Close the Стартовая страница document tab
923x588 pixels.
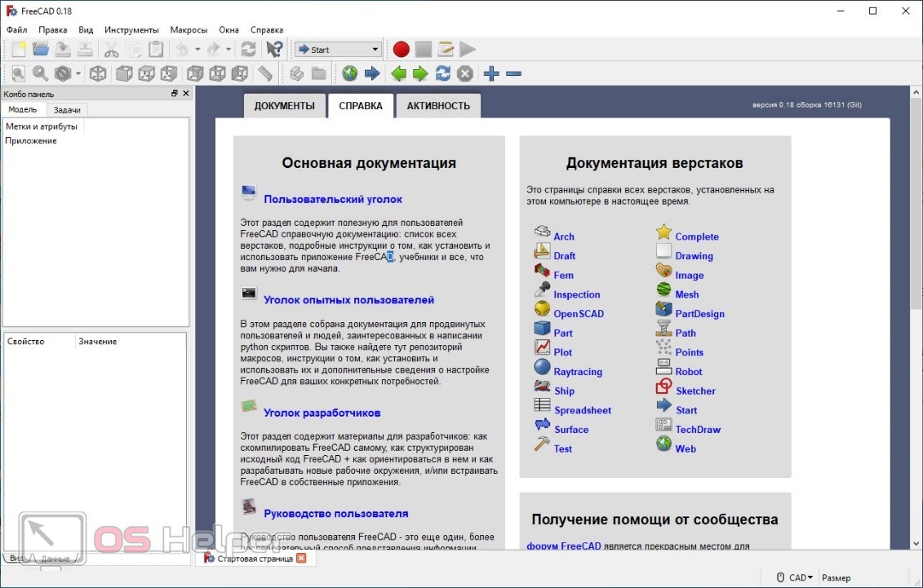tap(301, 558)
